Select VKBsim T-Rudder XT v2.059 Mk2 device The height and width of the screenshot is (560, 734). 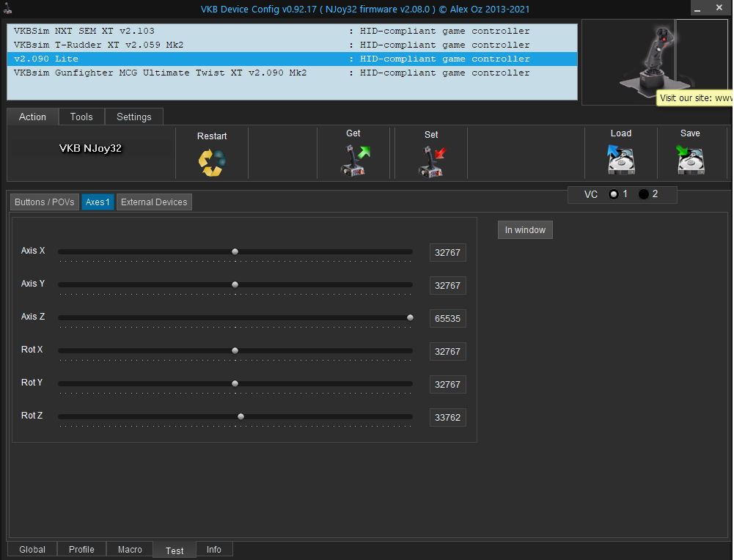tap(292, 45)
